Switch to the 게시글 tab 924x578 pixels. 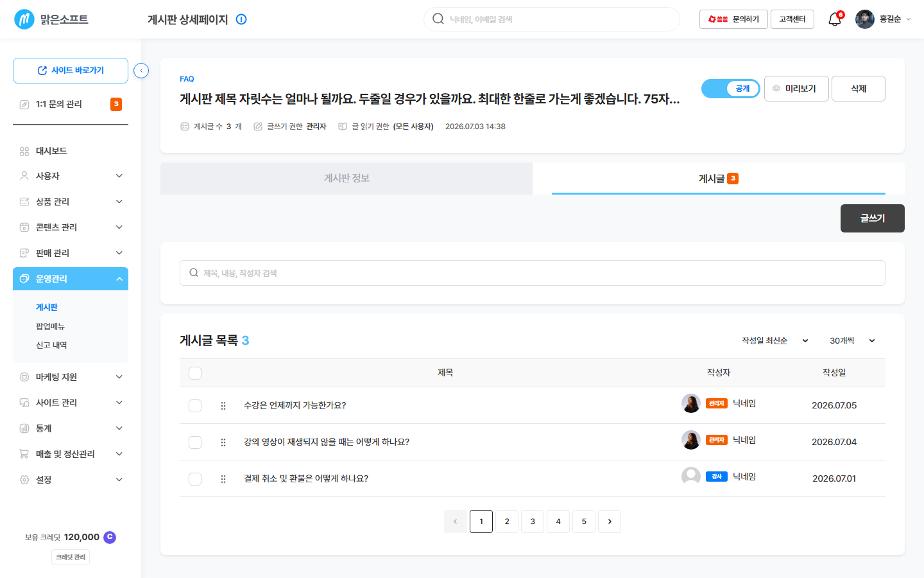pos(719,179)
